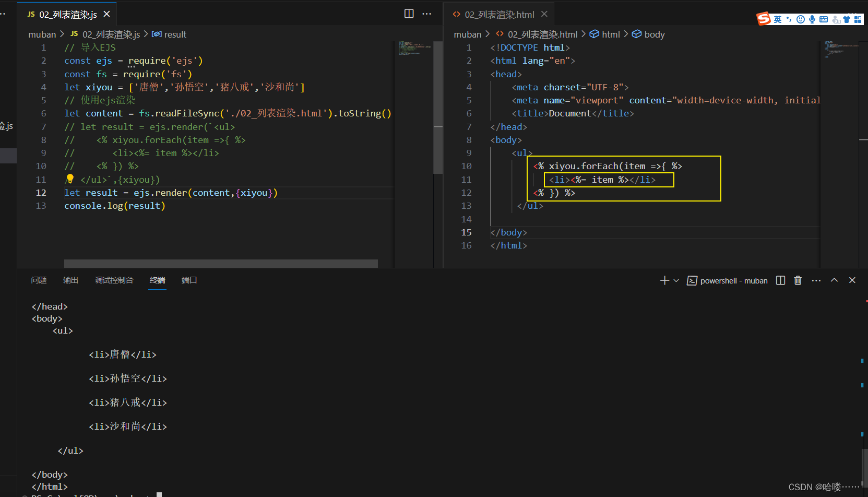Click the js editor minimap
The width and height of the screenshot is (868, 497).
414,49
